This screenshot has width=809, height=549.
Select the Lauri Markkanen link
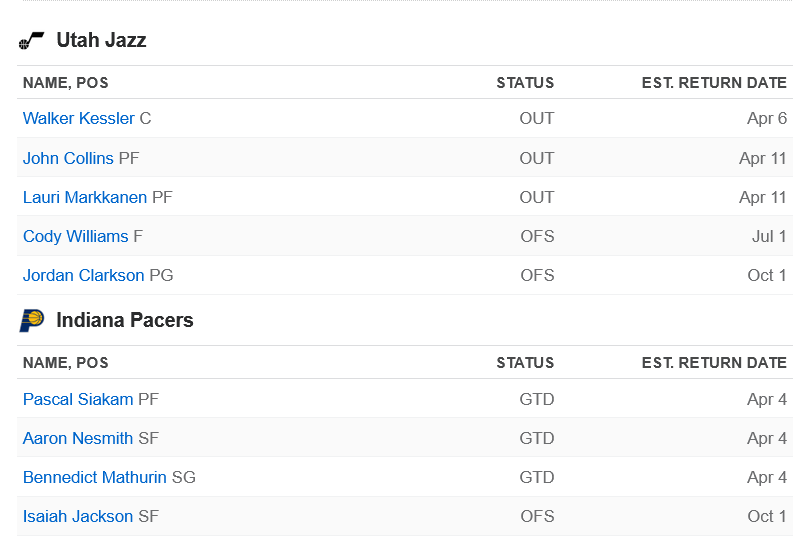point(85,197)
